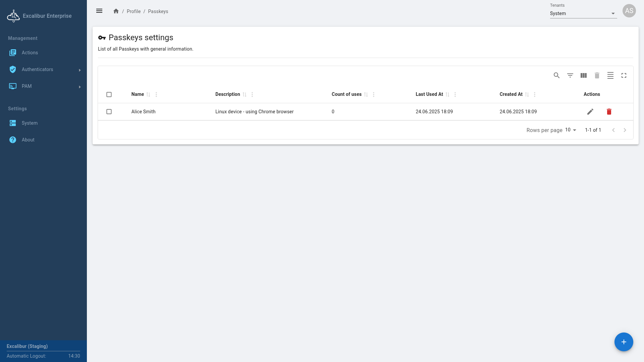Click the filter list icon
This screenshot has height=362, width=644.
tap(570, 75)
